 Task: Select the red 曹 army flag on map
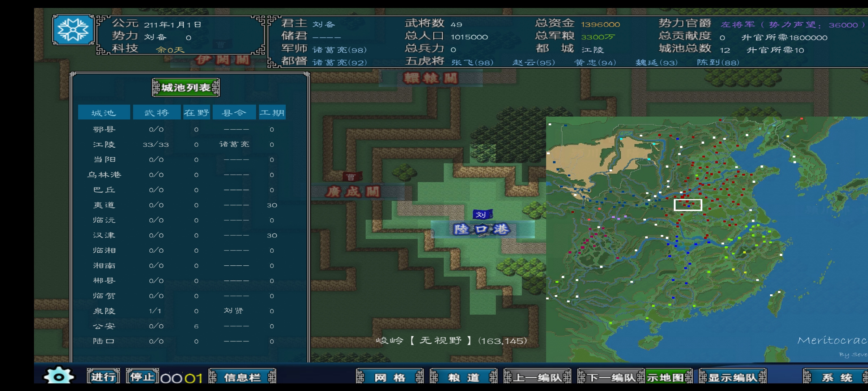(x=352, y=177)
